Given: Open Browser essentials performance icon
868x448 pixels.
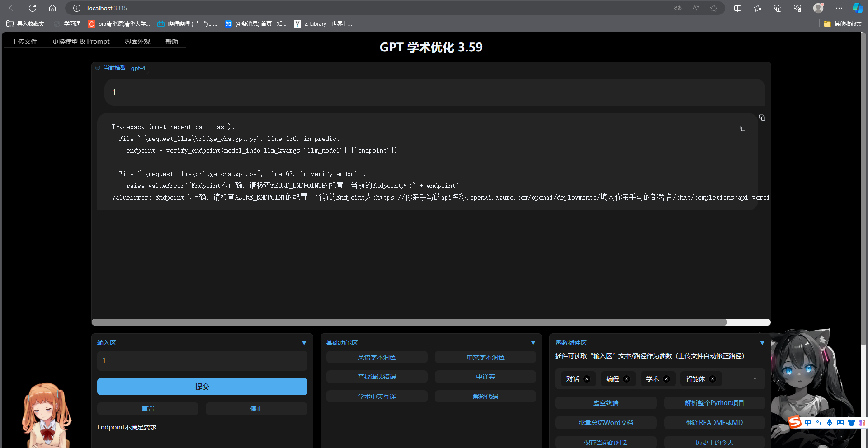Looking at the screenshot, I should pyautogui.click(x=797, y=8).
